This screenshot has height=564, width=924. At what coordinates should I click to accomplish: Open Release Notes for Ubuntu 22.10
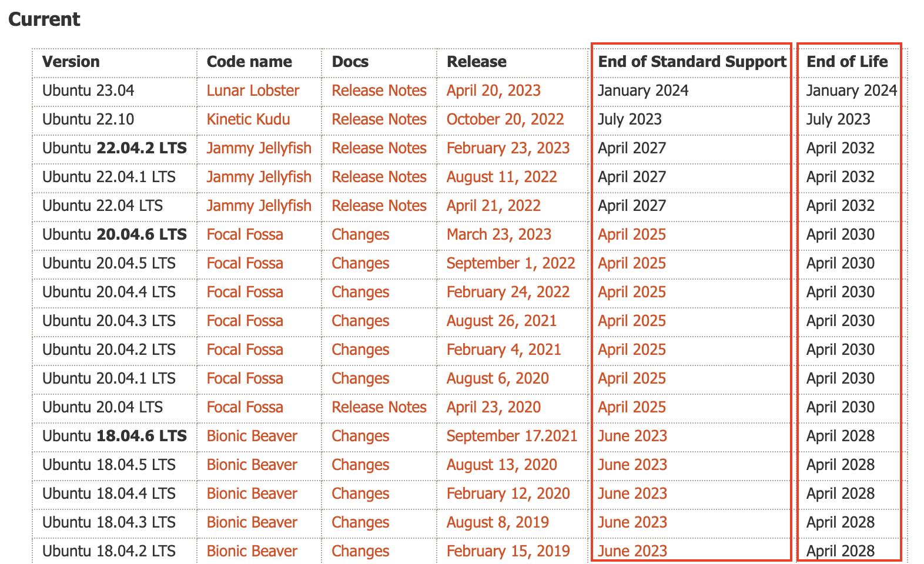(x=379, y=119)
